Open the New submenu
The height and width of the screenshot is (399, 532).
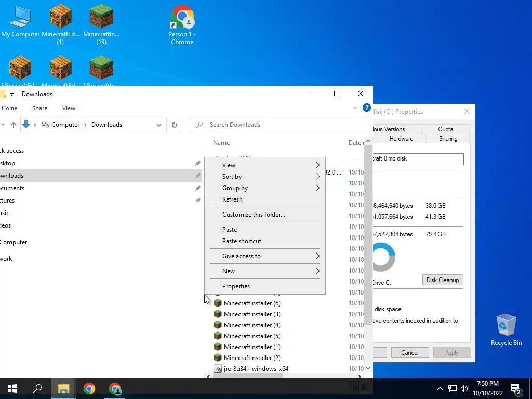point(265,271)
